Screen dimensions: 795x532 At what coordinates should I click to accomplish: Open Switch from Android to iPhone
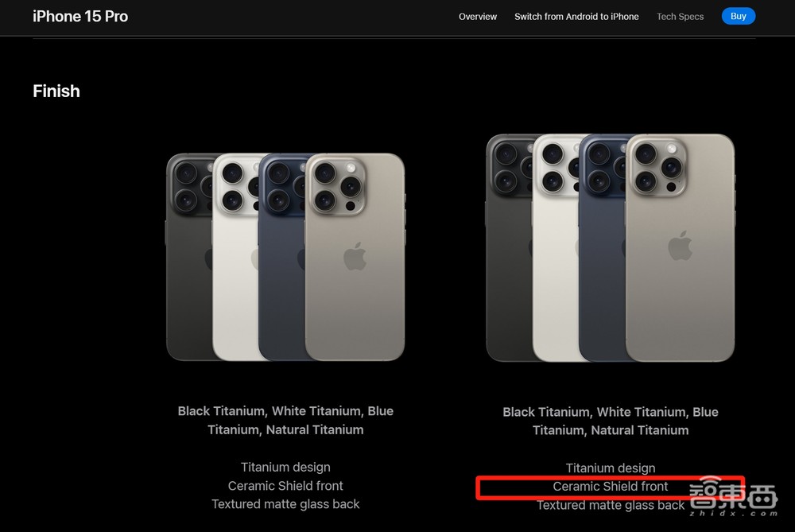pyautogui.click(x=576, y=17)
